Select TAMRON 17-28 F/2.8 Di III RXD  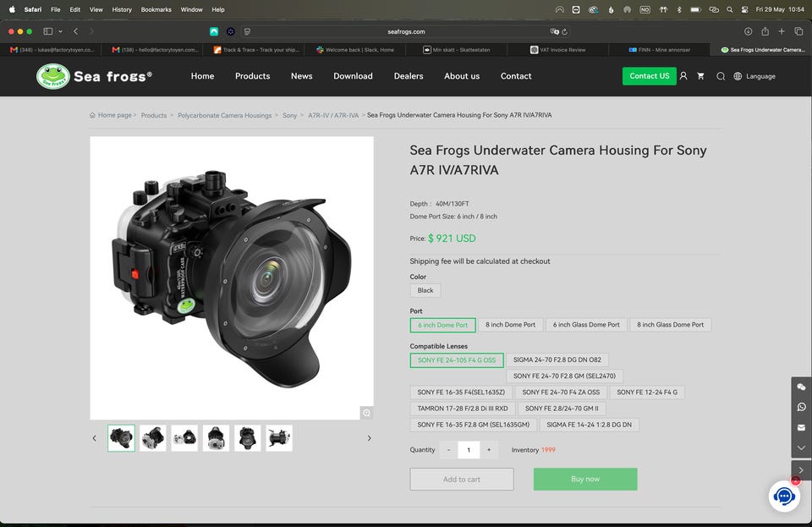[463, 409]
